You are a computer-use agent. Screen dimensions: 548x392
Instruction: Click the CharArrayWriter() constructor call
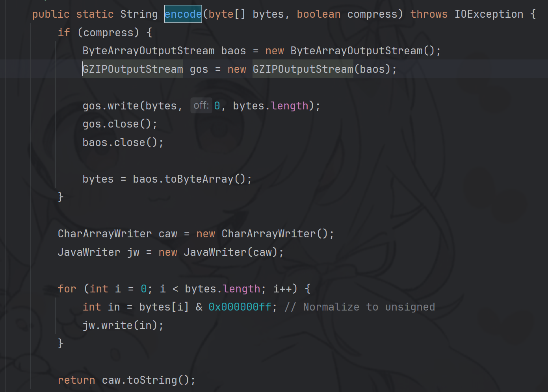(x=269, y=234)
